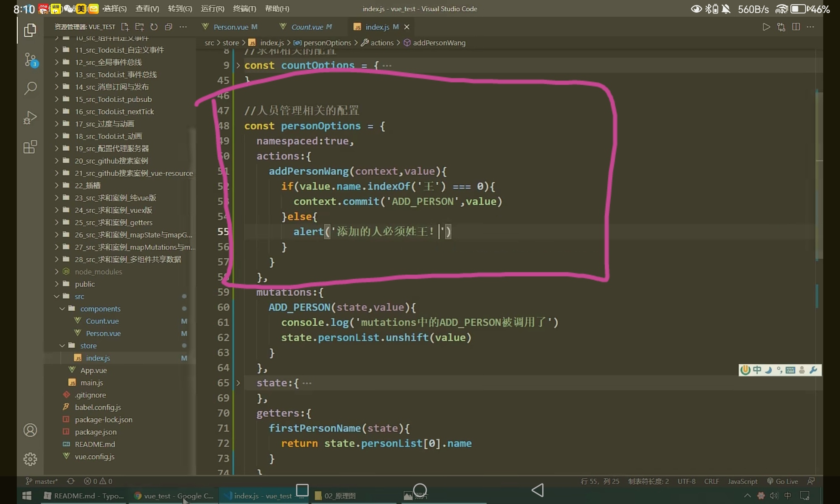Refresh the VUE_TEST explorer tree

[x=154, y=27]
